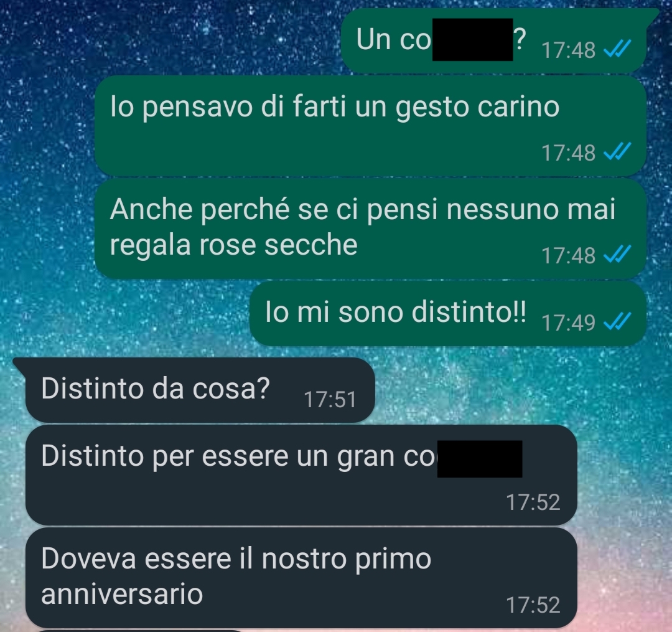Tap the 'Io mi sono distinto!!' message
Image resolution: width=672 pixels, height=632 pixels.
[x=448, y=313]
